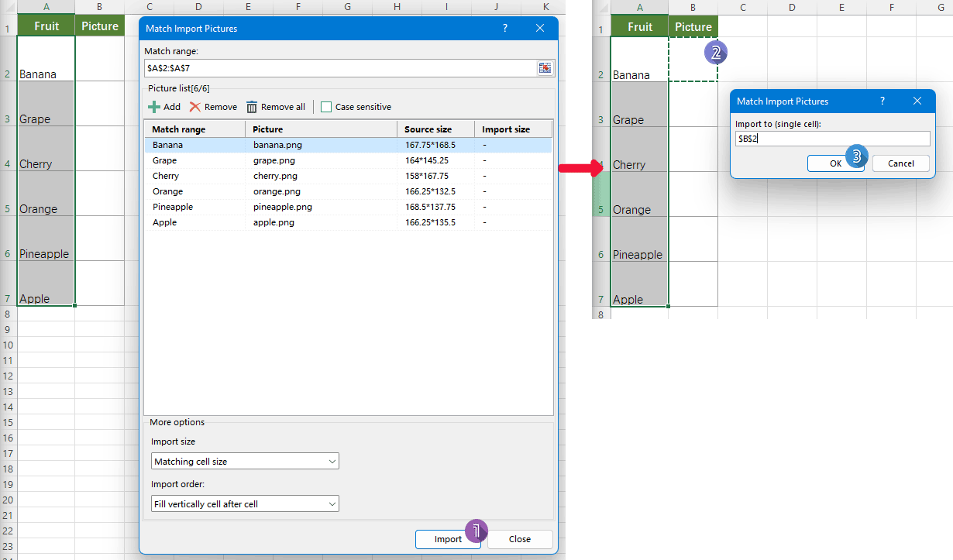Click the Add button with plus icon
The image size is (953, 560).
[x=164, y=107]
